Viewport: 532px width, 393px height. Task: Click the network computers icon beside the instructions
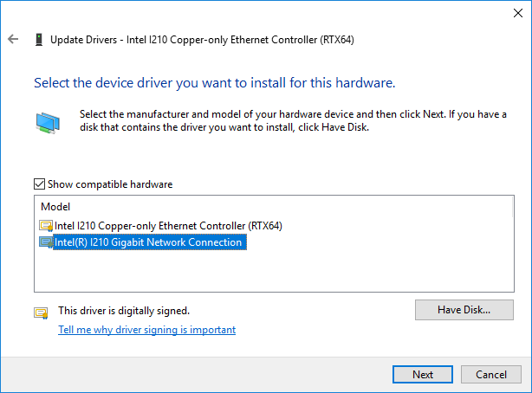coord(48,122)
